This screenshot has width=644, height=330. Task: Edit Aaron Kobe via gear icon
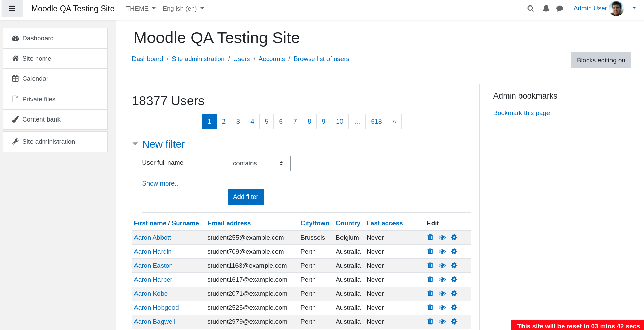pyautogui.click(x=454, y=293)
